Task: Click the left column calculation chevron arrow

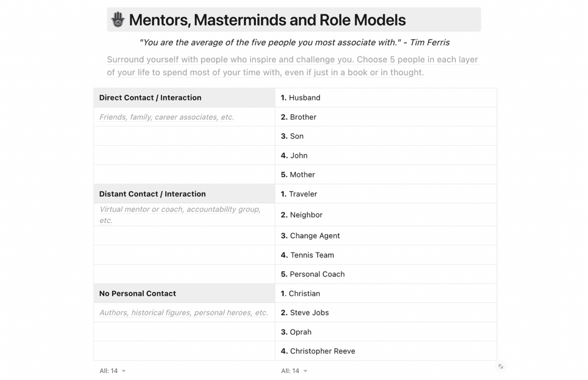Action: point(123,371)
